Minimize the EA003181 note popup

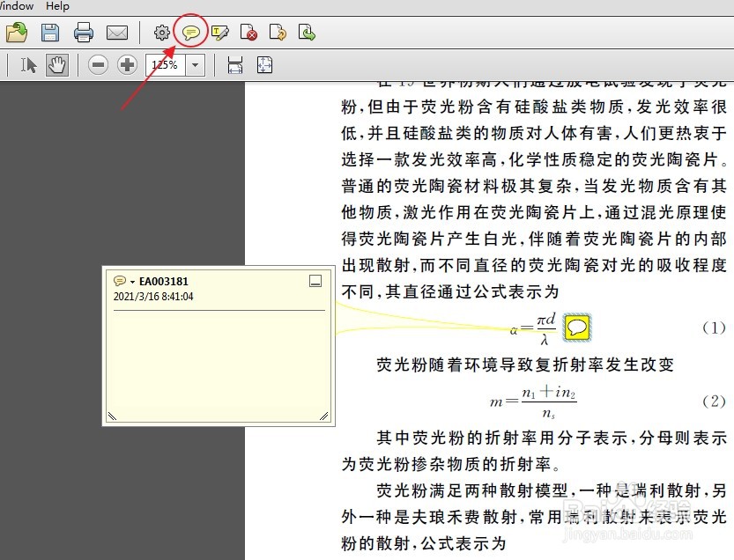315,279
